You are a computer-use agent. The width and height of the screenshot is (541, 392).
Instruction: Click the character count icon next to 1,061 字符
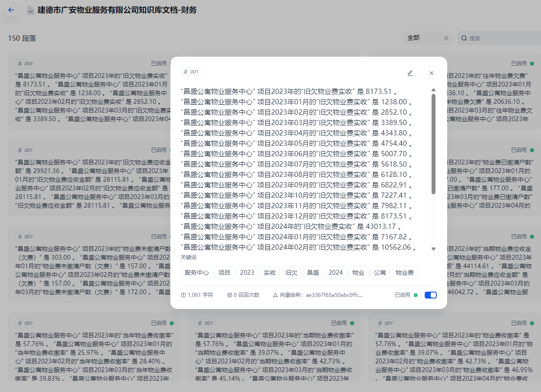coord(183,295)
